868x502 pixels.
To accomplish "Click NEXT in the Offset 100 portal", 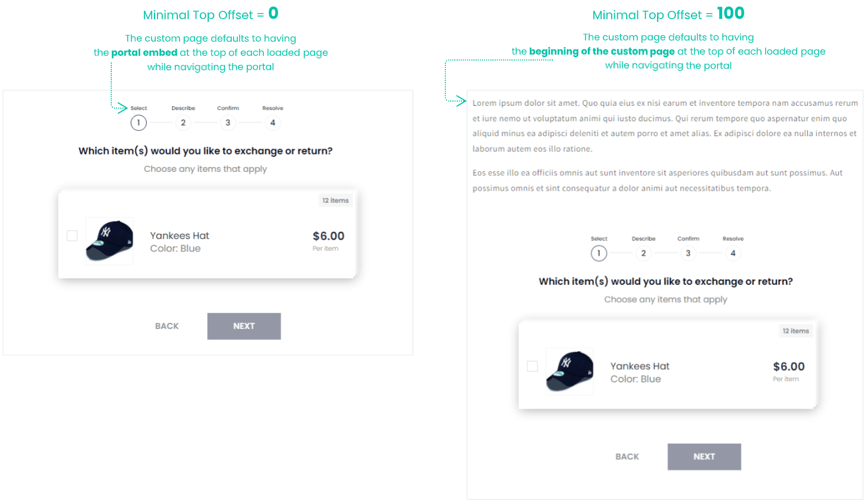I will 704,457.
